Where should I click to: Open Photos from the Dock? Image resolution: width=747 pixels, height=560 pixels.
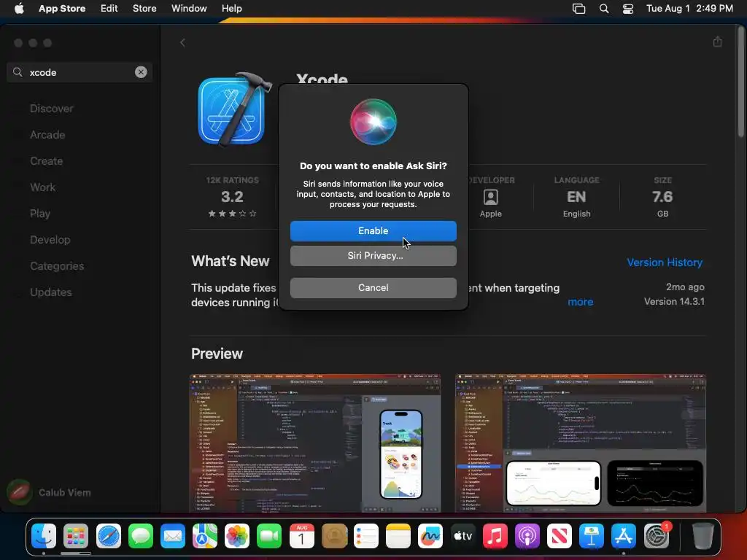pyautogui.click(x=237, y=536)
